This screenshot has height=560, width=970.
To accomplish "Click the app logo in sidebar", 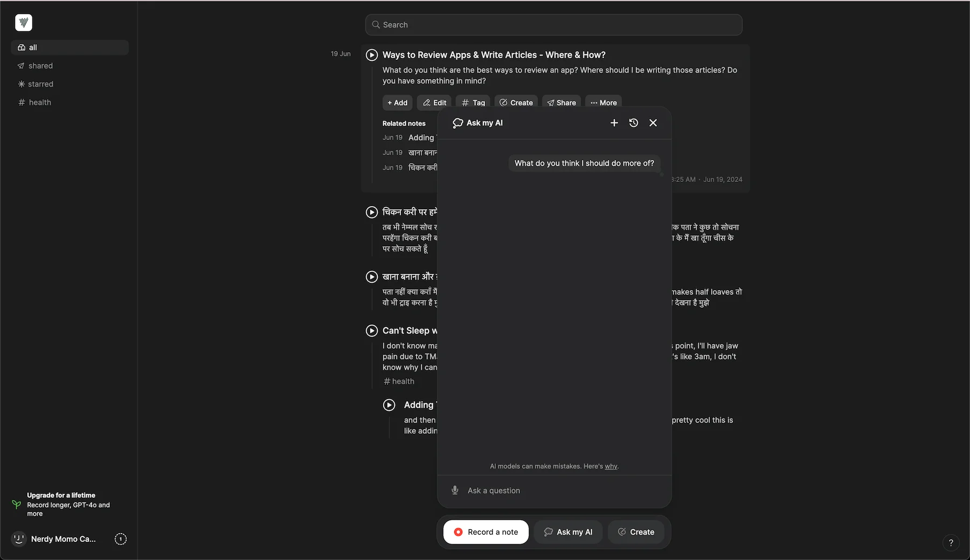I will point(24,23).
